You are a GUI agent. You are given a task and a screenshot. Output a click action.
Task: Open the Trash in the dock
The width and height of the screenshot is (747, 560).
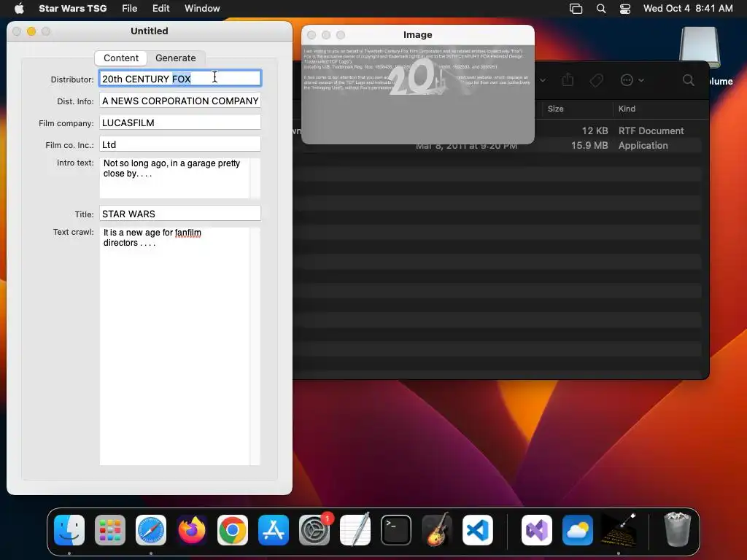[x=678, y=530]
